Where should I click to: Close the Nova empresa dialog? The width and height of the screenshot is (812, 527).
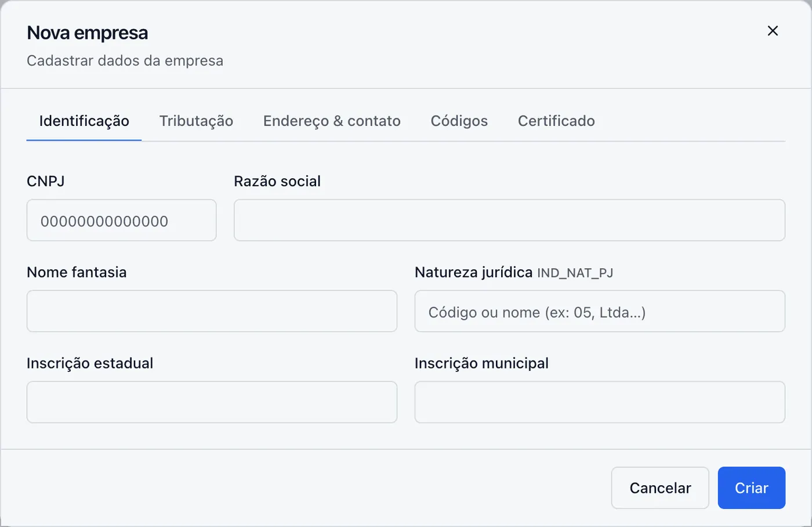pos(773,31)
